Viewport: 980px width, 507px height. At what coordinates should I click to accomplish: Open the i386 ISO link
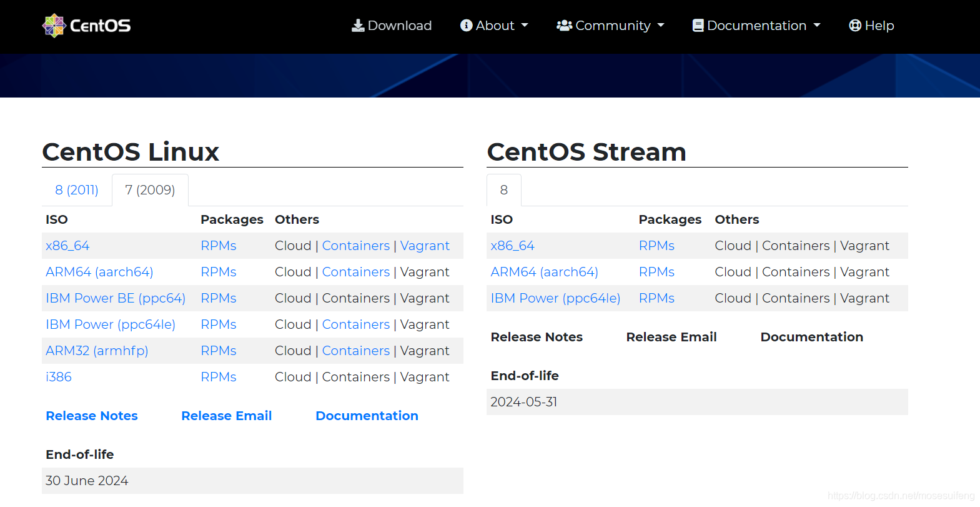coord(59,377)
